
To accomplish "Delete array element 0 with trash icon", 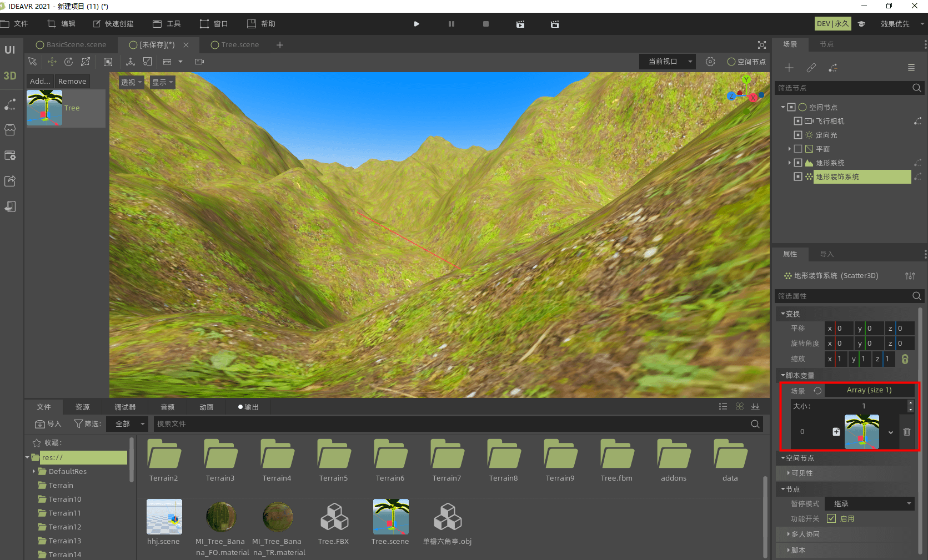I will tap(906, 432).
